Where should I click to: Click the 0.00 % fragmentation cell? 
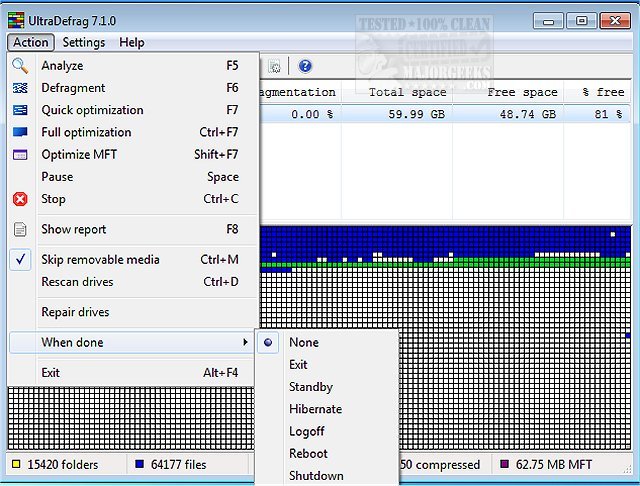click(x=312, y=114)
